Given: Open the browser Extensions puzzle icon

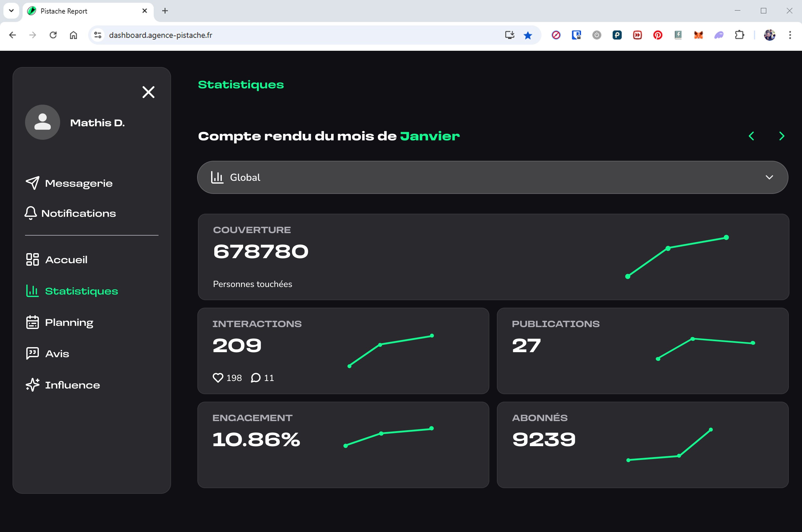Looking at the screenshot, I should pyautogui.click(x=739, y=35).
